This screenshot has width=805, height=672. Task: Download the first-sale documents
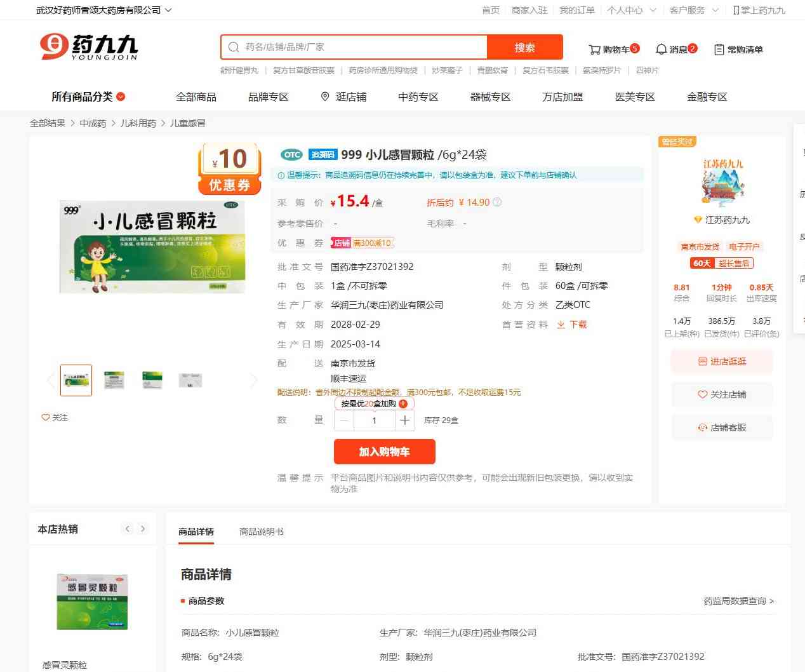click(571, 325)
